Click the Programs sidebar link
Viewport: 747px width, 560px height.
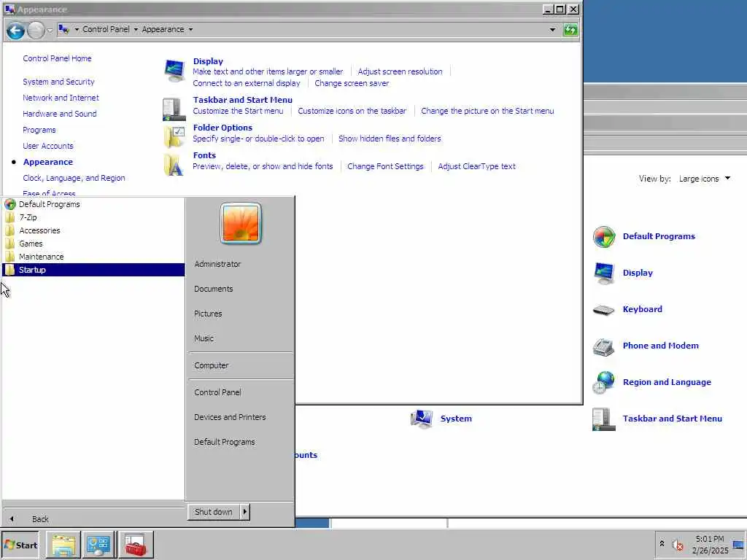pos(39,130)
